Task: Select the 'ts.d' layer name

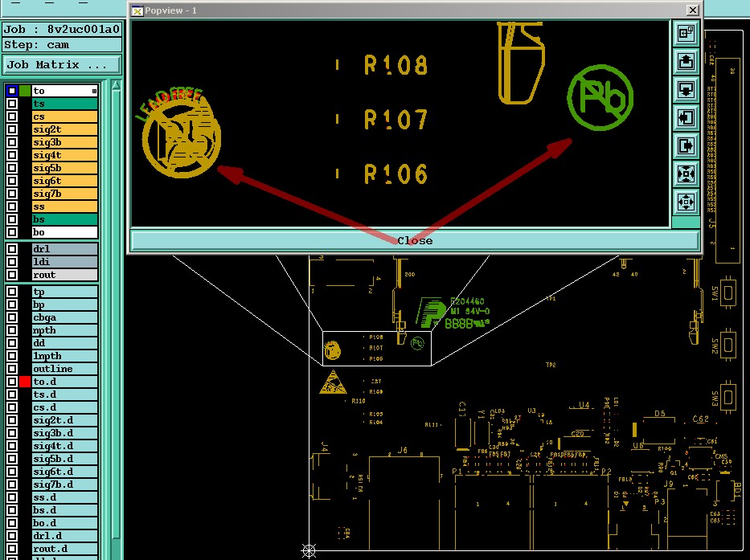Action: pos(64,395)
